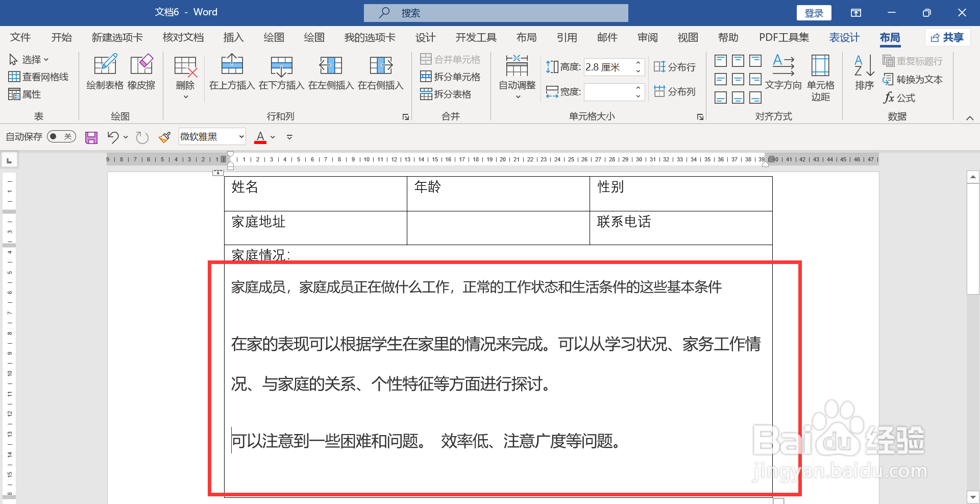Click the Search (搜索) box

(x=496, y=13)
